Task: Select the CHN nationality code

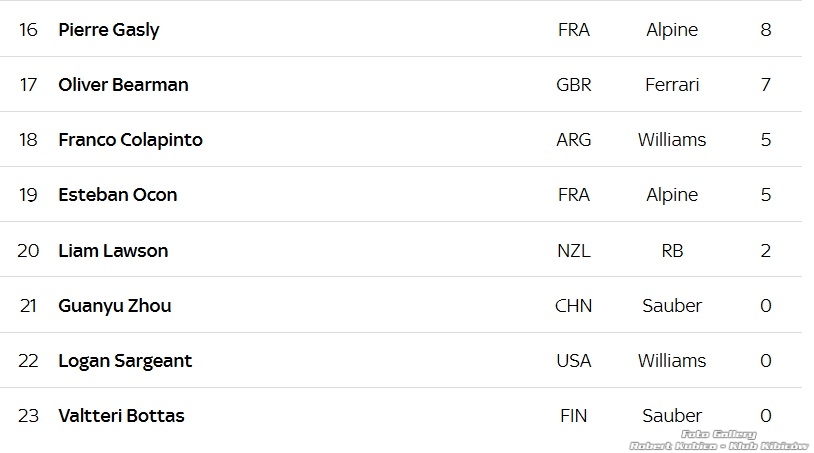Action: tap(574, 305)
